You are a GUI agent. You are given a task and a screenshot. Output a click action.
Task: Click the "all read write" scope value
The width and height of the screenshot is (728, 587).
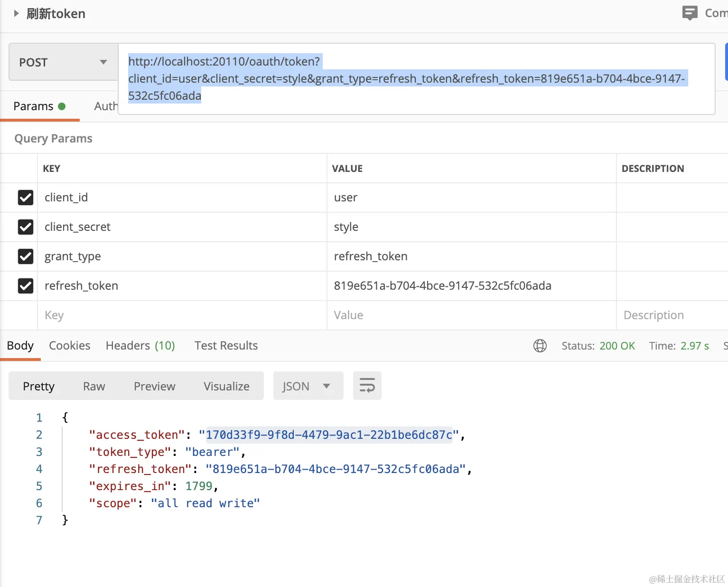pos(205,503)
